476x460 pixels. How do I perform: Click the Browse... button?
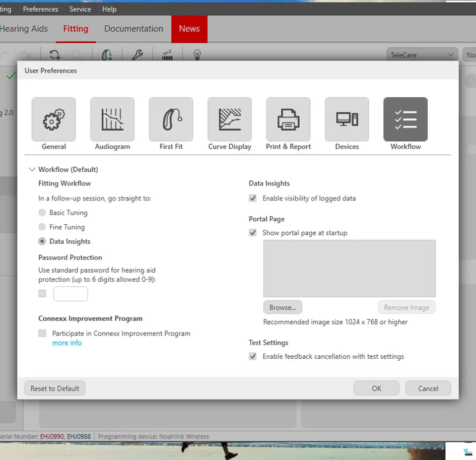(283, 307)
